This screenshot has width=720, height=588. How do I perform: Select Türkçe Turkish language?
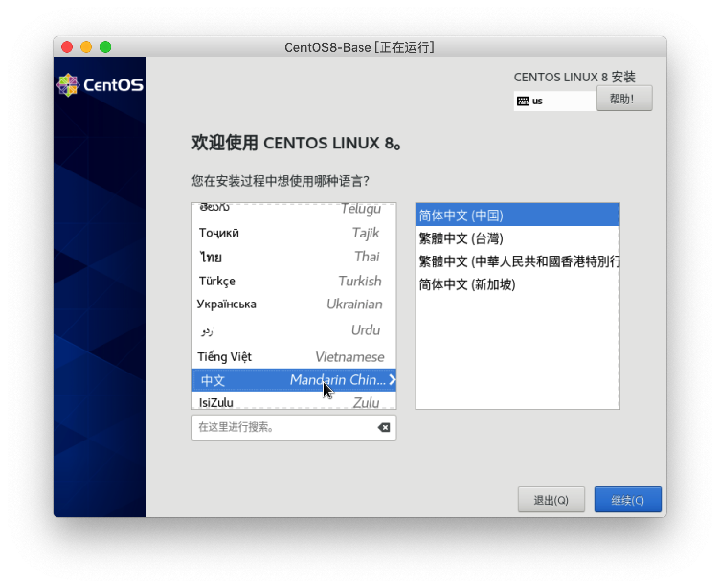293,281
